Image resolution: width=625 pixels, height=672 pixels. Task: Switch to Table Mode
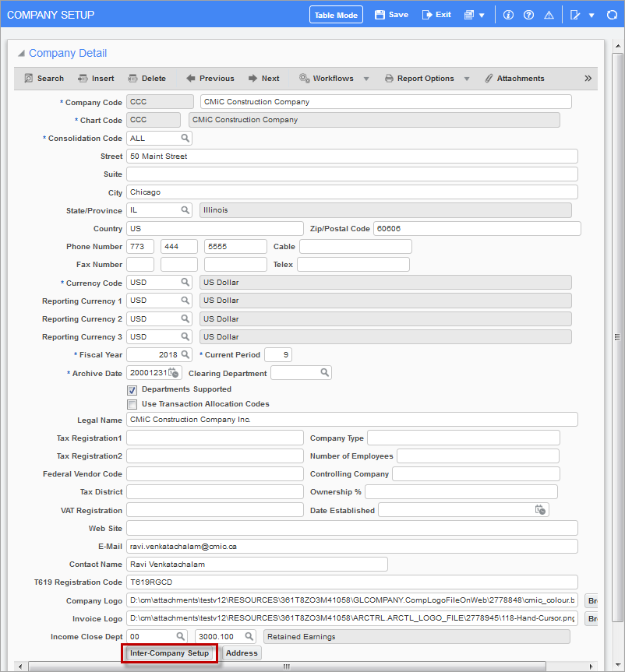tap(337, 15)
